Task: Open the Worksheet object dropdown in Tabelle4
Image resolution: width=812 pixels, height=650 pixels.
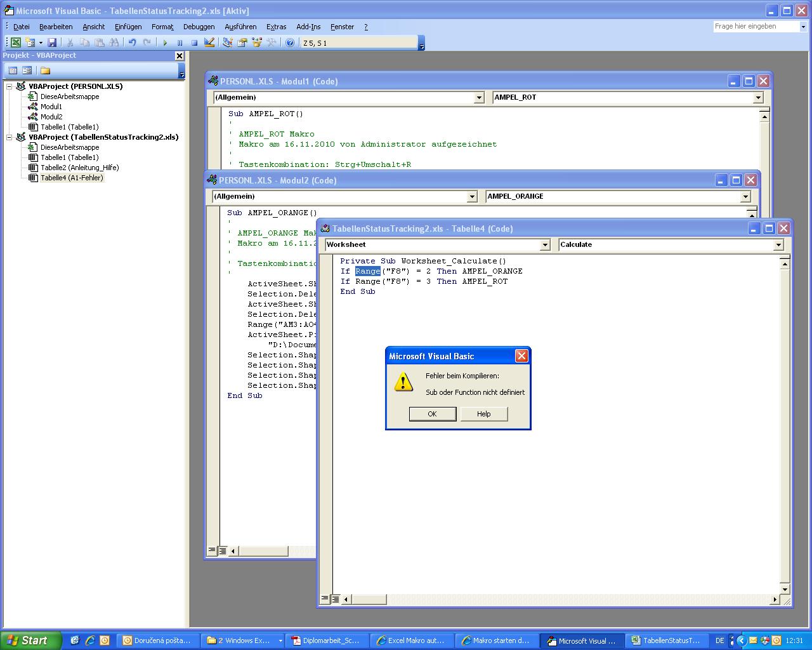Action: 545,245
